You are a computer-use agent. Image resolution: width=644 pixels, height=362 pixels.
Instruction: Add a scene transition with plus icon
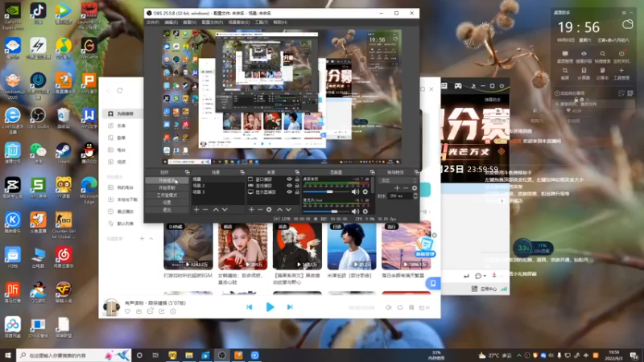(397, 188)
